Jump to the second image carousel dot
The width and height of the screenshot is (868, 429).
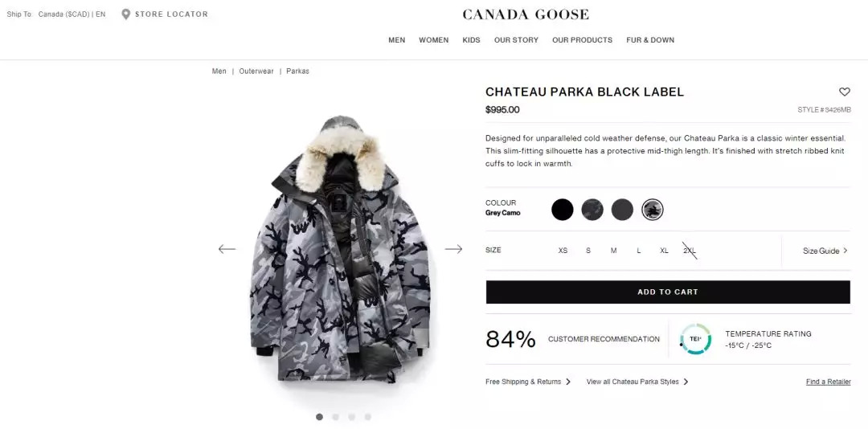point(335,417)
